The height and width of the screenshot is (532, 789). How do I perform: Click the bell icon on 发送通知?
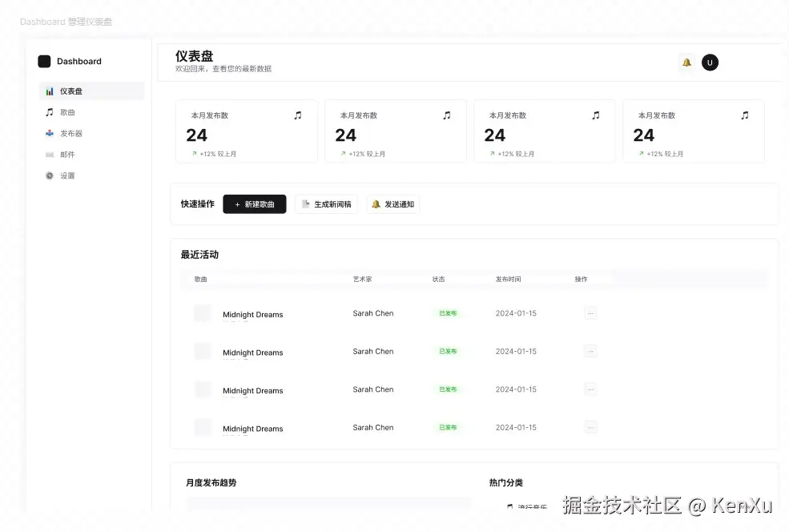pyautogui.click(x=376, y=204)
